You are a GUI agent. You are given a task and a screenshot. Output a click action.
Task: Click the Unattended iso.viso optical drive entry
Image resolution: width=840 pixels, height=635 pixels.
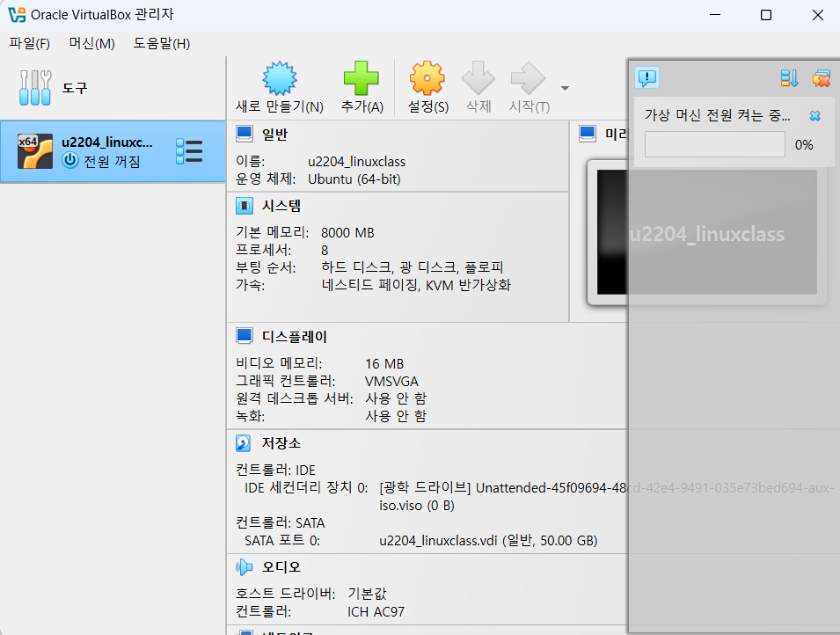tap(606, 496)
